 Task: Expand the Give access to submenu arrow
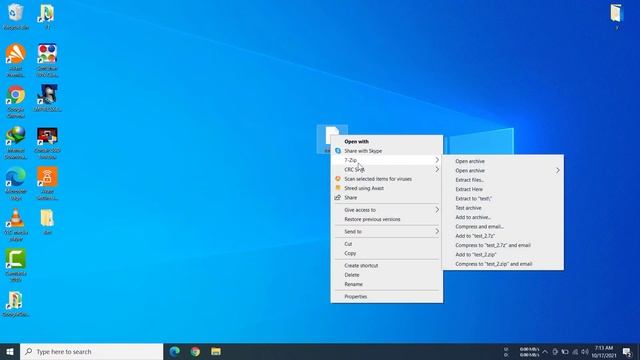click(x=437, y=210)
